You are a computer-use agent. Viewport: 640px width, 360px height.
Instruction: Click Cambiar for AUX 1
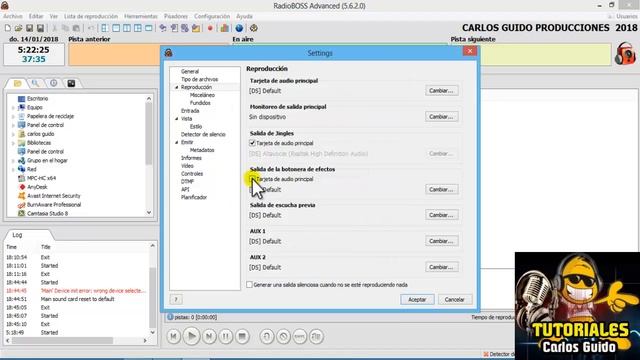pyautogui.click(x=441, y=241)
